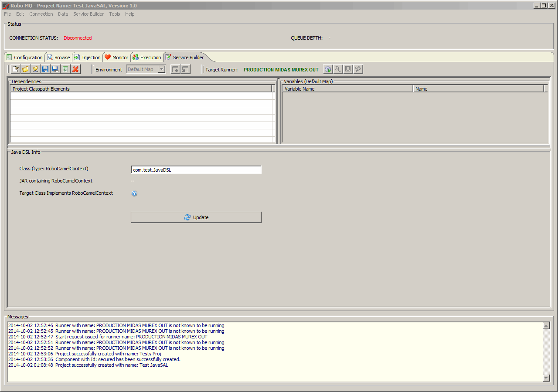This screenshot has height=392, width=558.
Task: Click the add environment icon
Action: pyautogui.click(x=175, y=69)
